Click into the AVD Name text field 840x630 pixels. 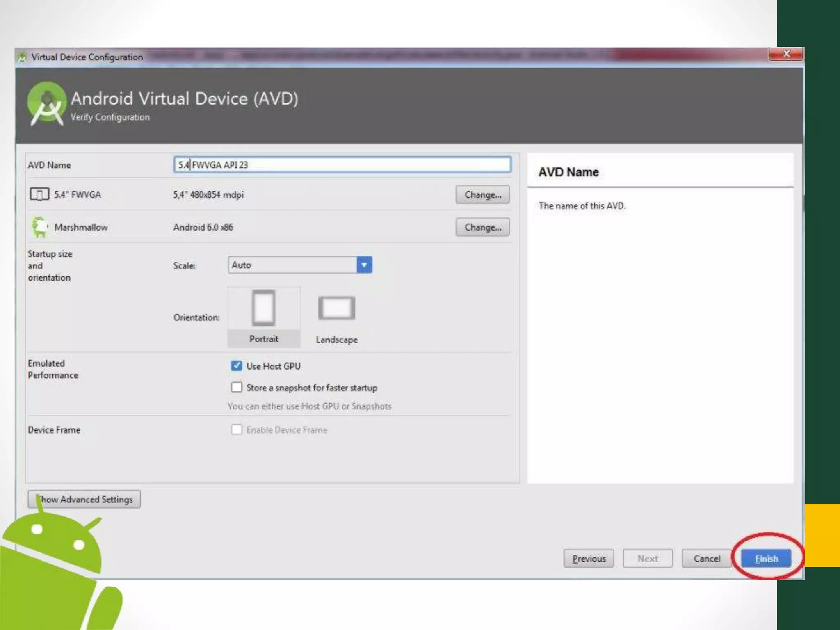pos(342,164)
